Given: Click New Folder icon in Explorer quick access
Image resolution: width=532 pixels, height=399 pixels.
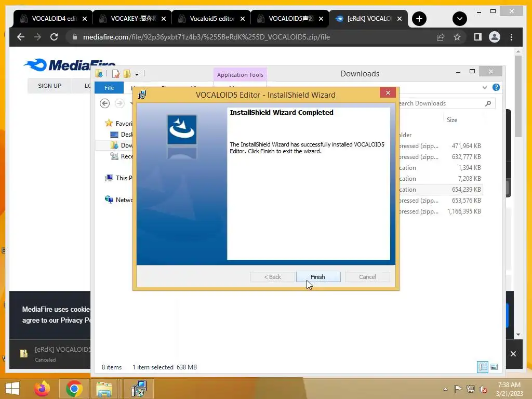Looking at the screenshot, I should (x=127, y=74).
